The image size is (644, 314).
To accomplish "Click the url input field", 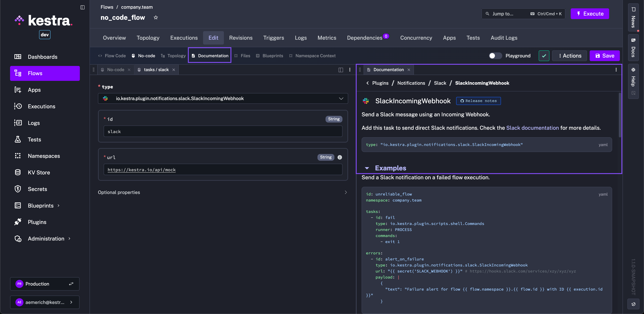I will (x=223, y=170).
